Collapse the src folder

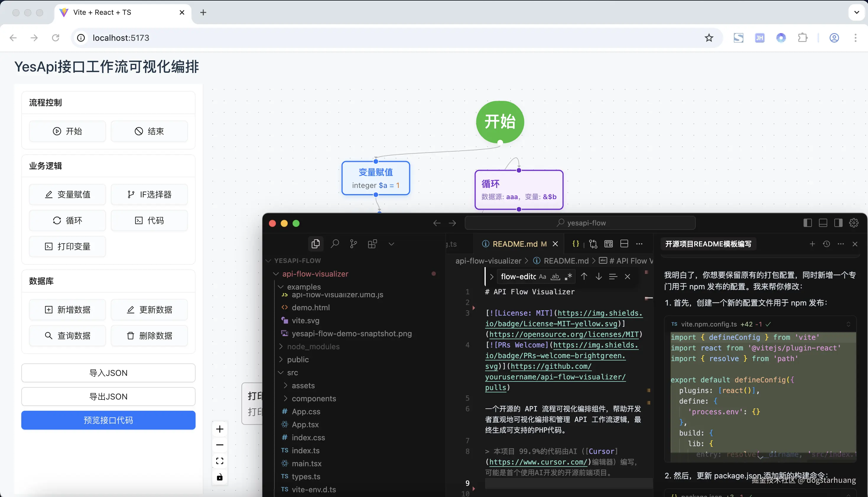pos(292,372)
